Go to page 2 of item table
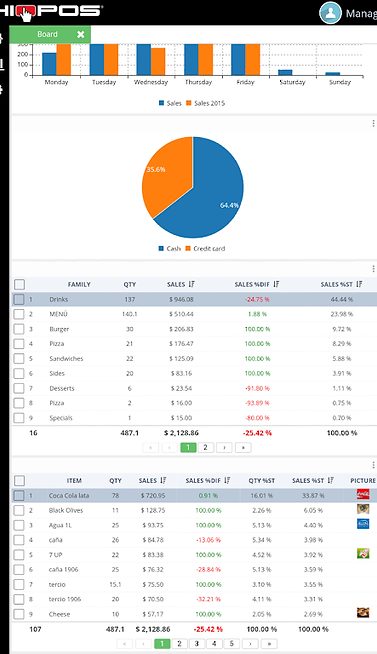This screenshot has height=654, width=377. click(179, 644)
